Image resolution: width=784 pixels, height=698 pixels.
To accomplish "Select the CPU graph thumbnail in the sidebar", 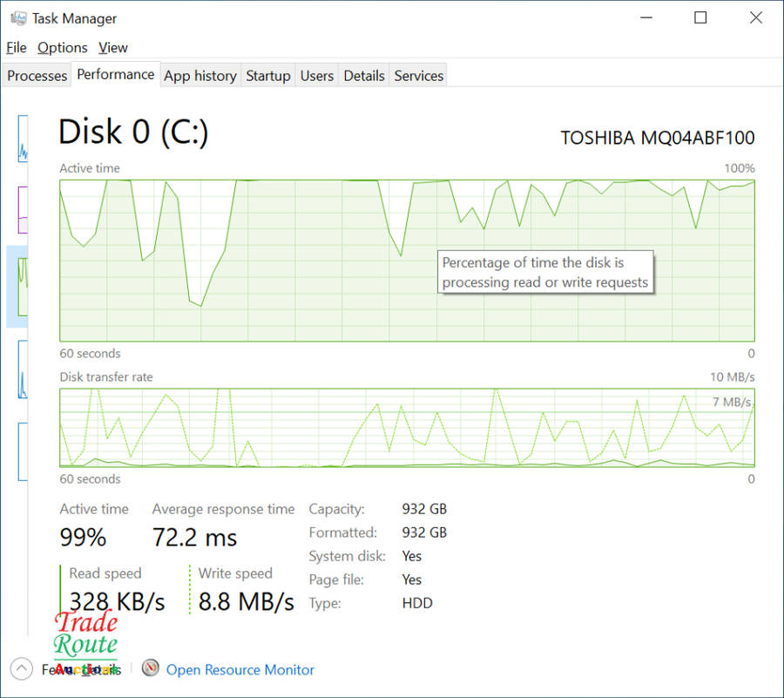I will pyautogui.click(x=23, y=139).
